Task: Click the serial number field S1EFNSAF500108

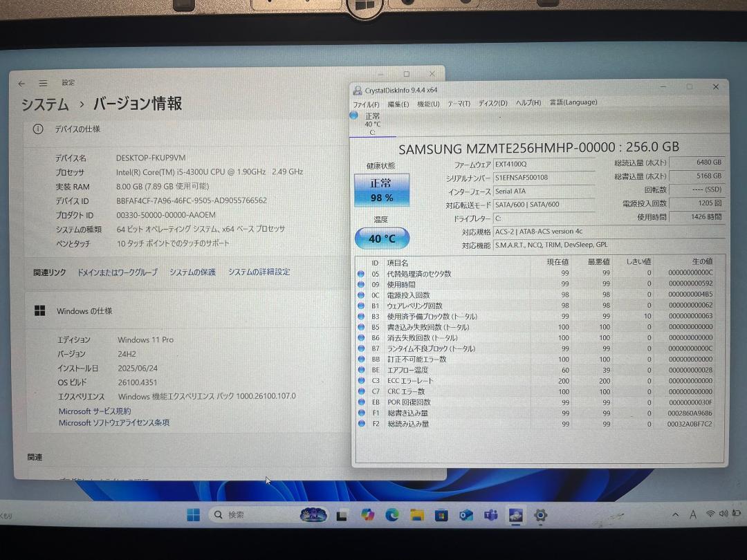Action: point(544,178)
